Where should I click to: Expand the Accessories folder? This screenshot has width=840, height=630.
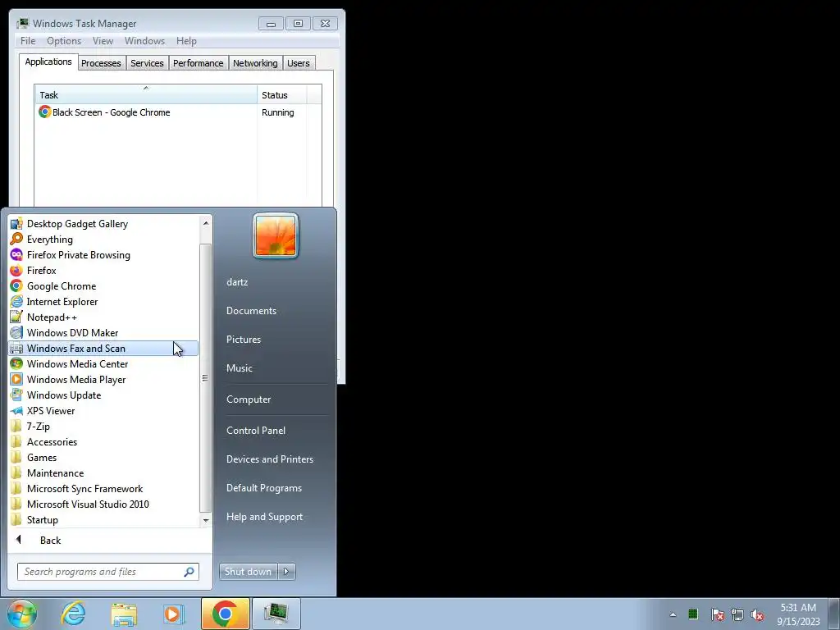103,441
